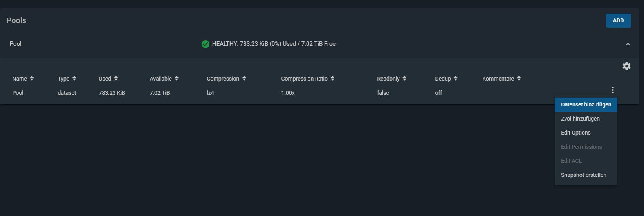Click the Pool dataset row name
This screenshot has height=216, width=644.
[18, 93]
